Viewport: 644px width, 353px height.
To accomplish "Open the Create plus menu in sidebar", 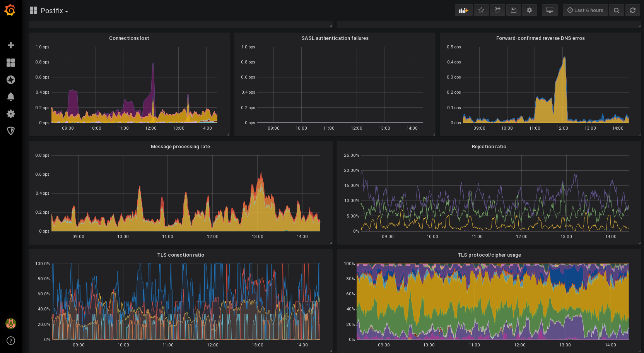I will tap(11, 45).
